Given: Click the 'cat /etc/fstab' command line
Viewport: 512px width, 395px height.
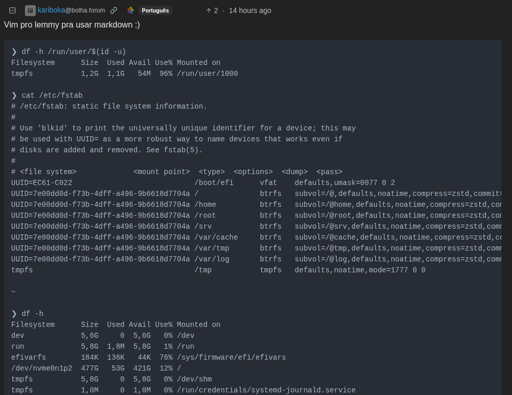Looking at the screenshot, I should coord(52,95).
